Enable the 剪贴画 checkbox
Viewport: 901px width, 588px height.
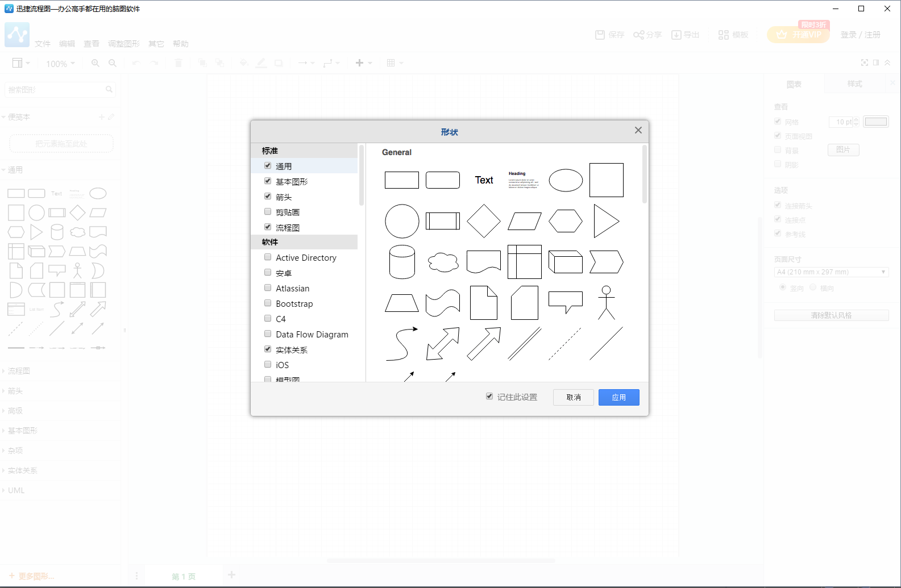click(x=268, y=212)
